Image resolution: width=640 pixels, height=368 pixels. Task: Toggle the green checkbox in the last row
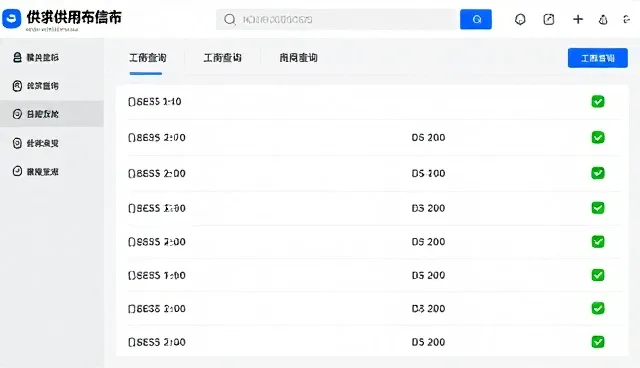point(598,342)
